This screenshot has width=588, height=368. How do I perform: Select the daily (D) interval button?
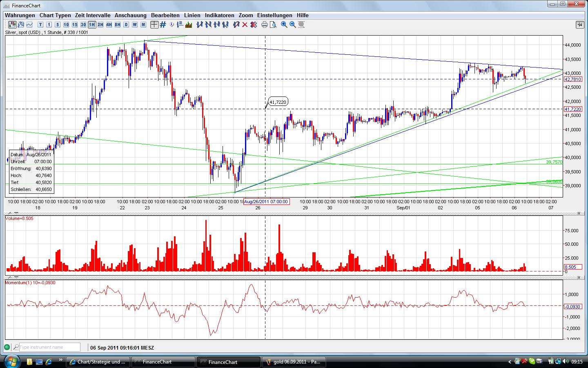tap(126, 25)
